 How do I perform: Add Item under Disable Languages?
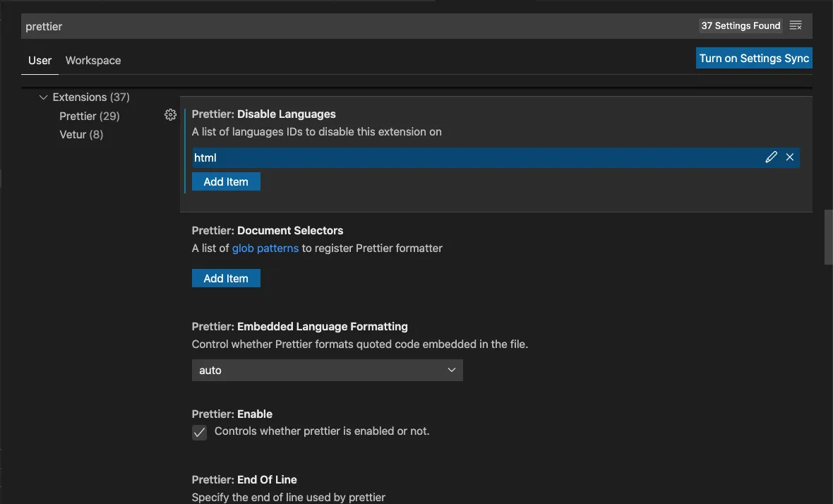pyautogui.click(x=226, y=181)
